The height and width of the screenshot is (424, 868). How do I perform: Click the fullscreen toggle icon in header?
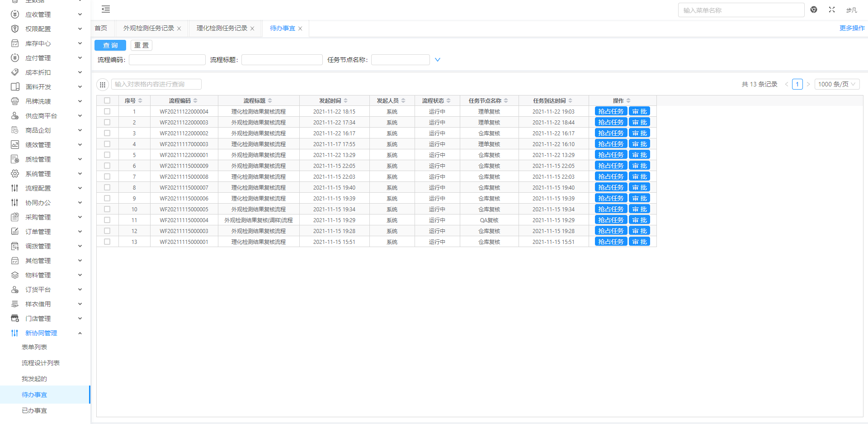click(831, 10)
